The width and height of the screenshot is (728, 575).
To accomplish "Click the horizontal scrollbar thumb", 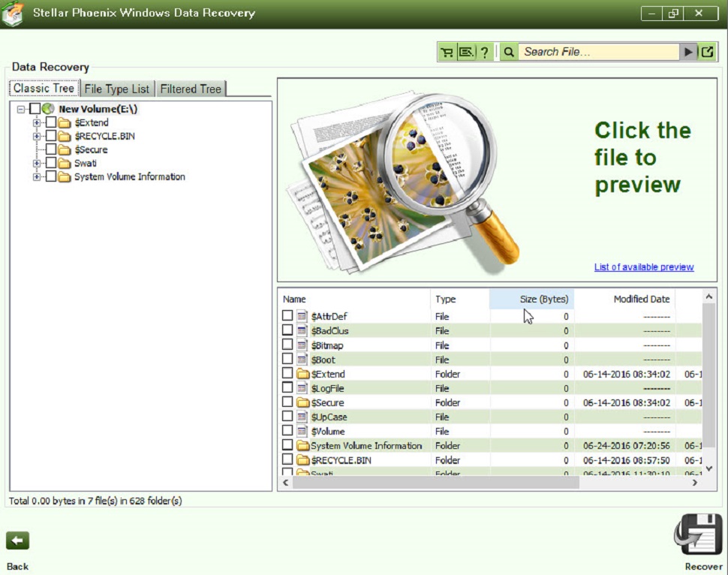I will point(436,483).
